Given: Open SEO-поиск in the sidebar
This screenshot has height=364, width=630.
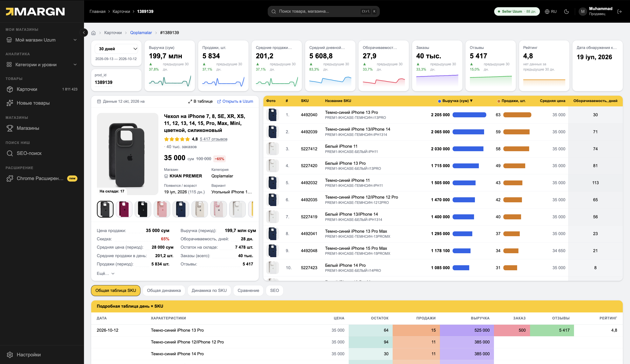Looking at the screenshot, I should [42, 153].
